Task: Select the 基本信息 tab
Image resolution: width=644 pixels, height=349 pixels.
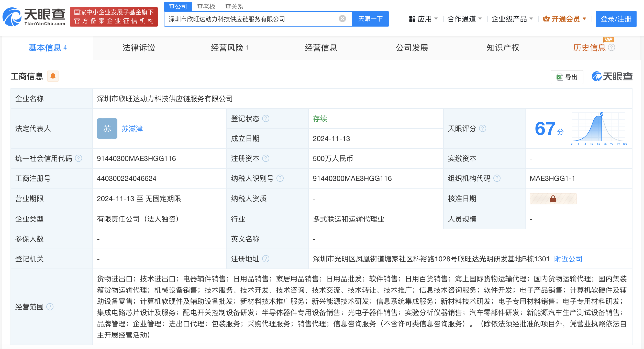Action: [48, 48]
